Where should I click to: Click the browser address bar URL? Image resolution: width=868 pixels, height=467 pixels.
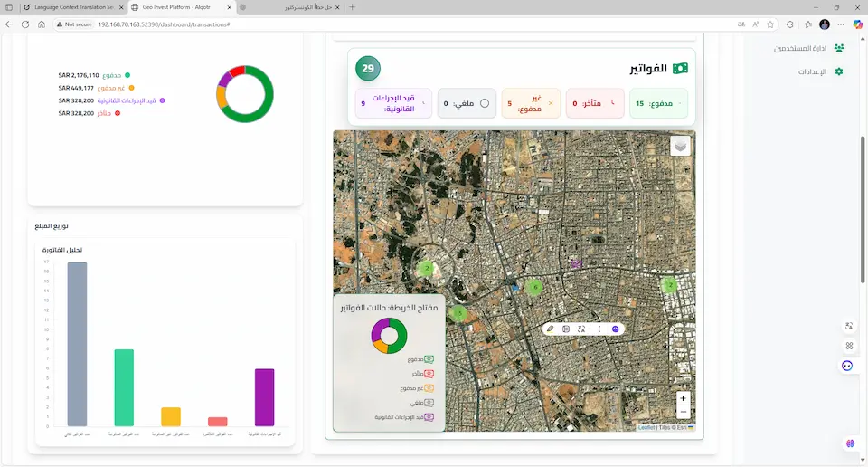[x=163, y=24]
